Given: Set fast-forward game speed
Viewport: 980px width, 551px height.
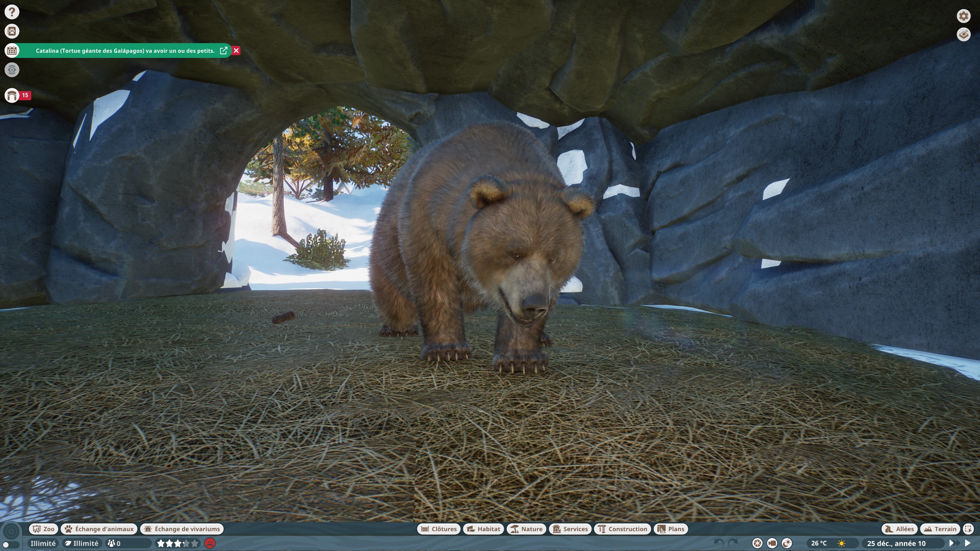Looking at the screenshot, I should pos(954,543).
